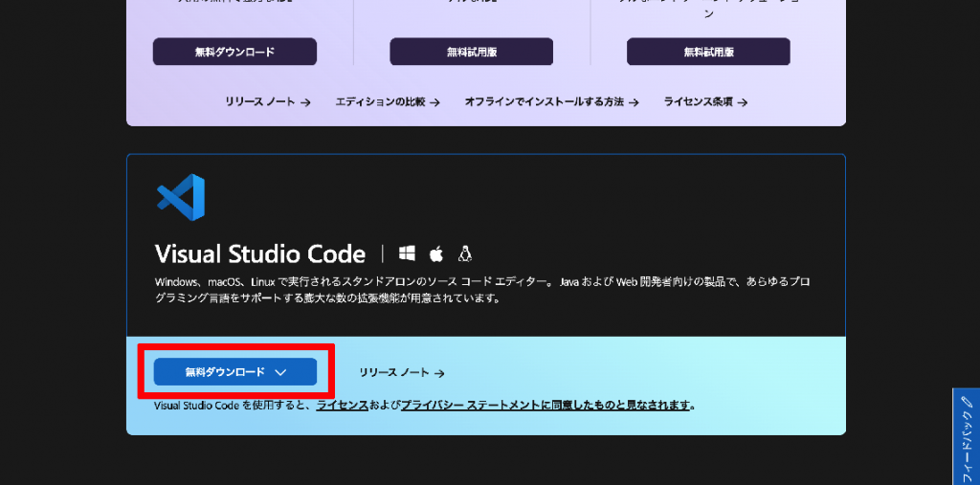Click the arrow icon after オフラインでインストールする方法
The width and height of the screenshot is (980, 485).
tap(634, 102)
